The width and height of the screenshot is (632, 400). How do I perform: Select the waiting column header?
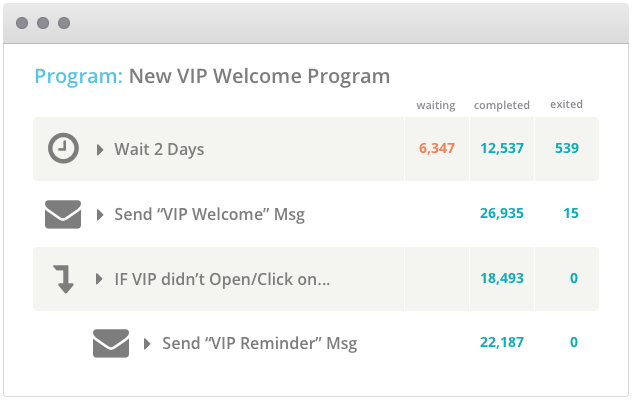point(436,105)
